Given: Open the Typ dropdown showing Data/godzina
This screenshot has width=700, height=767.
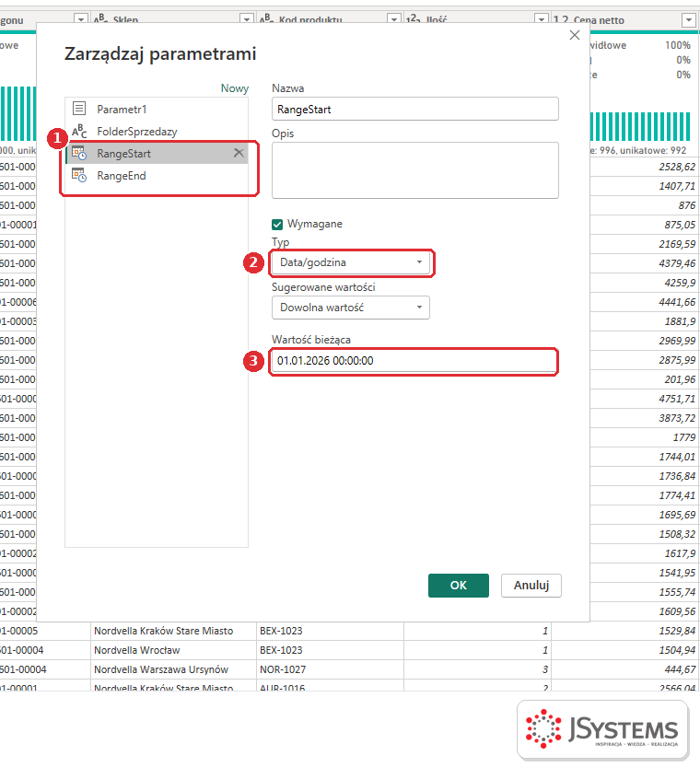Looking at the screenshot, I should tap(351, 262).
